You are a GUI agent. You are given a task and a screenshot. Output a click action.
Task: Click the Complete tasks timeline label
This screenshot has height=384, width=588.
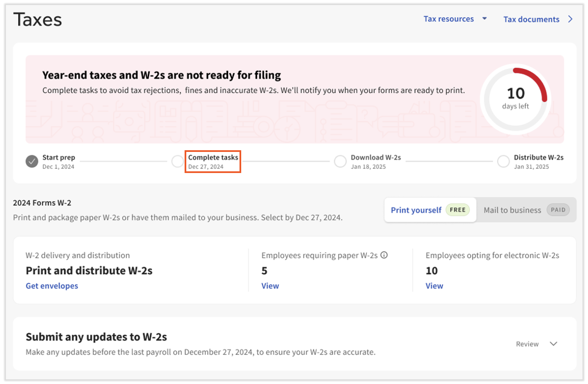[x=213, y=157]
